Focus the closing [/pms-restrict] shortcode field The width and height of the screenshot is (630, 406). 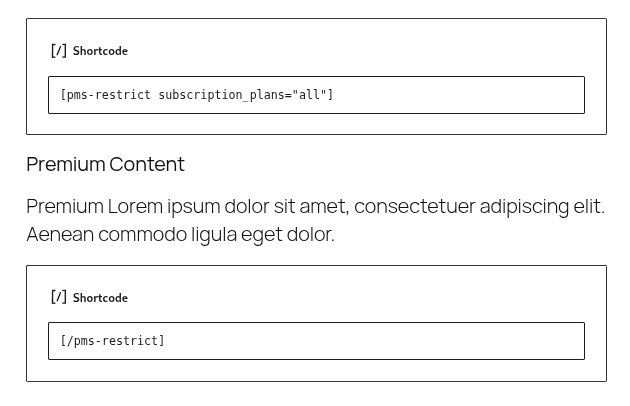316,341
